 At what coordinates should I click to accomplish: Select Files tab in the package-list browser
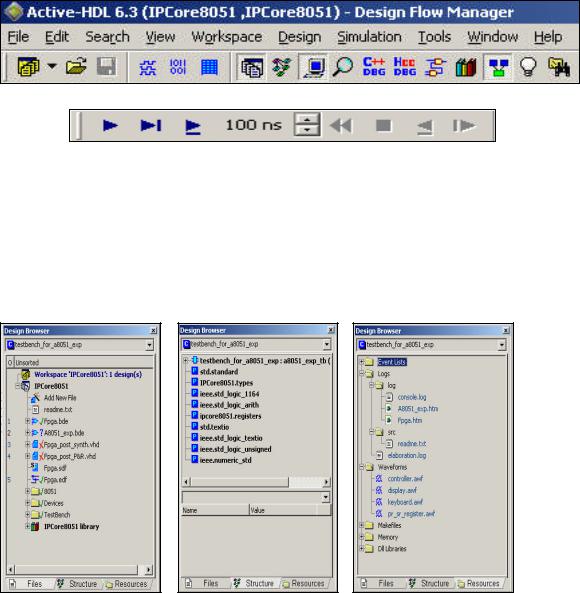tap(204, 583)
